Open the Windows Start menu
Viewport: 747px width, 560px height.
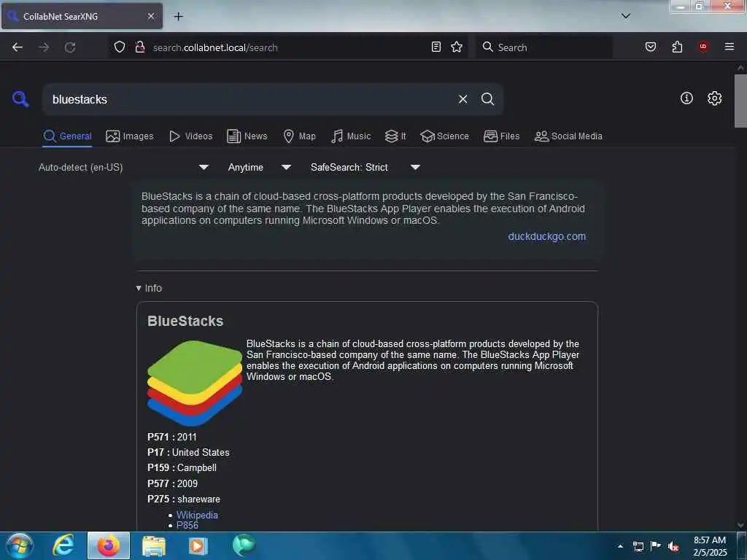[x=20, y=545]
